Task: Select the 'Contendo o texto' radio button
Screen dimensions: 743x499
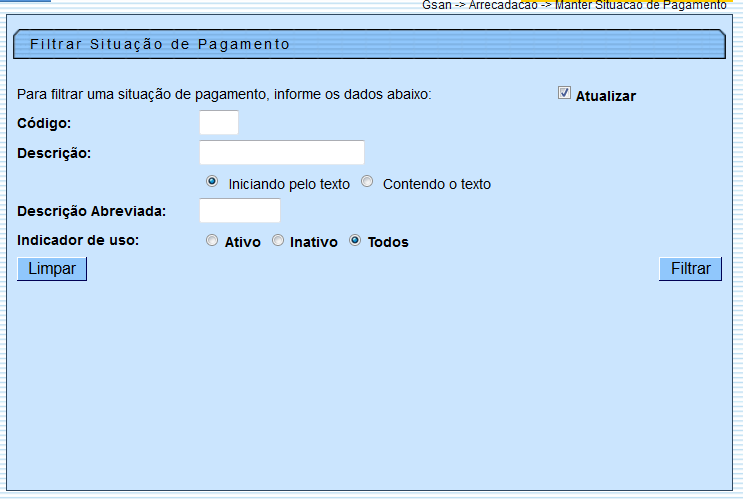Action: pyautogui.click(x=367, y=182)
